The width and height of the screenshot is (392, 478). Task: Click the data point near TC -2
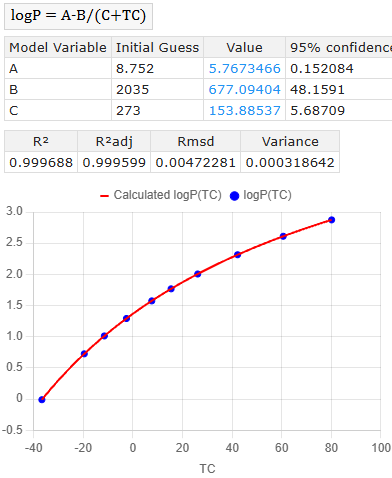pos(126,319)
